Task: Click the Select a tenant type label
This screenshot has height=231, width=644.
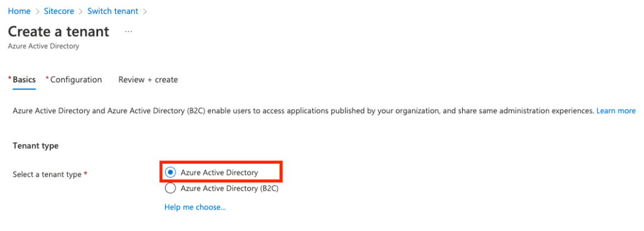Action: pos(47,174)
